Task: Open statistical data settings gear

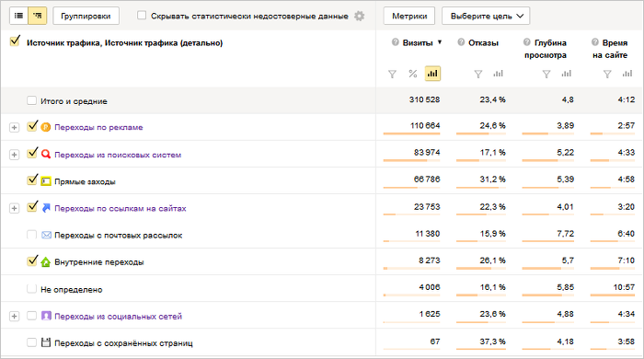Action: tap(360, 16)
